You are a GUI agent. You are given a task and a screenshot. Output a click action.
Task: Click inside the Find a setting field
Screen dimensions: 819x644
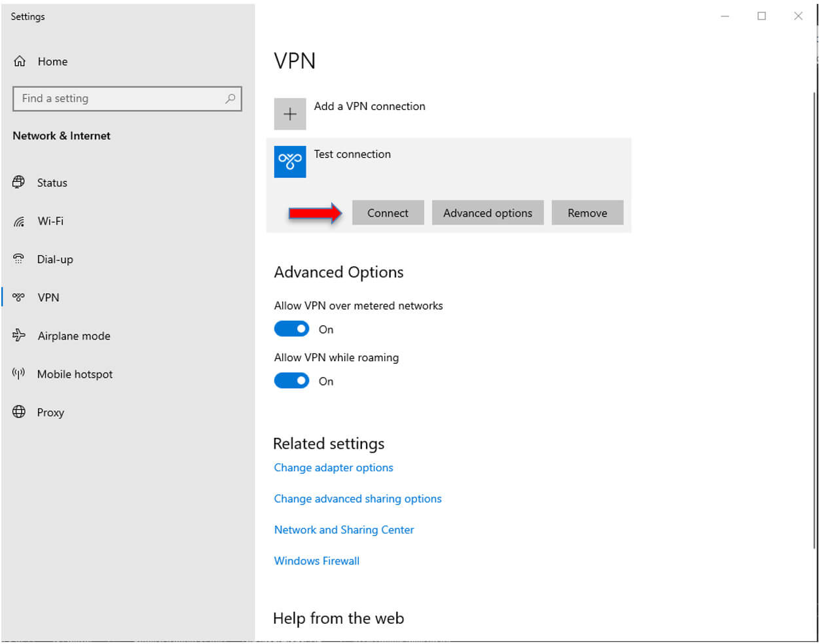pyautogui.click(x=118, y=98)
